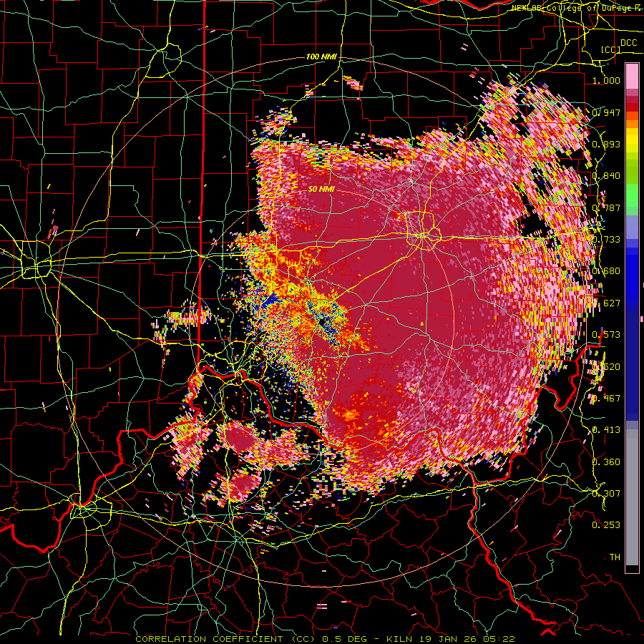Click the 50 NMI range ring label
The height and width of the screenshot is (644, 644).
click(321, 189)
